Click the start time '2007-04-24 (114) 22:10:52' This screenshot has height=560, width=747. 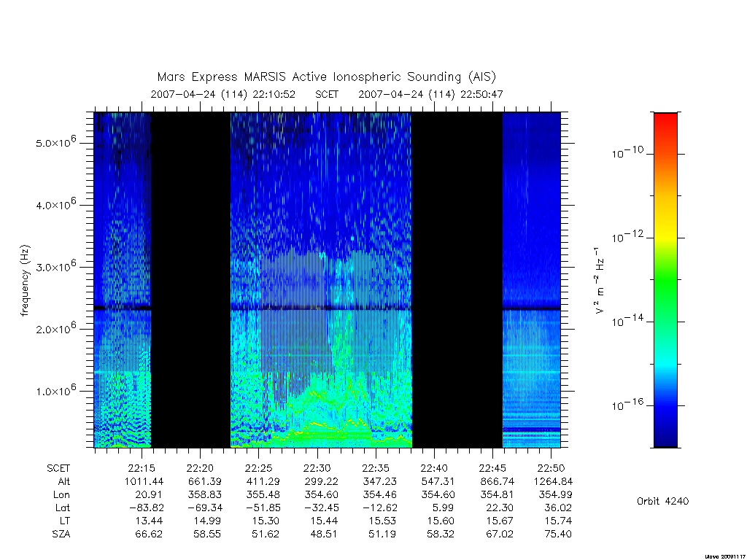tap(223, 94)
